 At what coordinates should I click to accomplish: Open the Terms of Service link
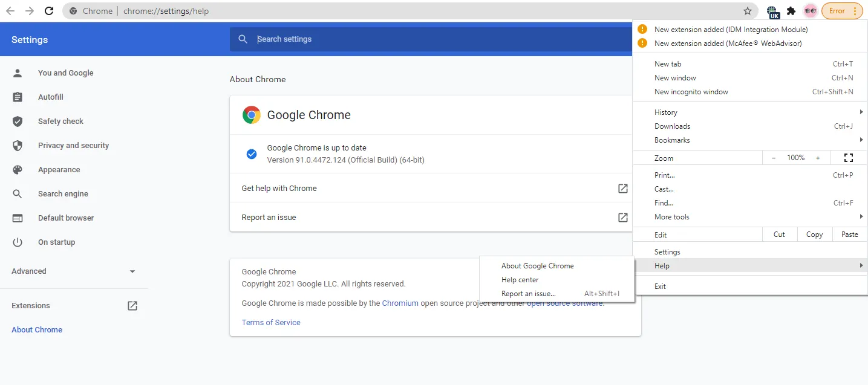coord(271,323)
